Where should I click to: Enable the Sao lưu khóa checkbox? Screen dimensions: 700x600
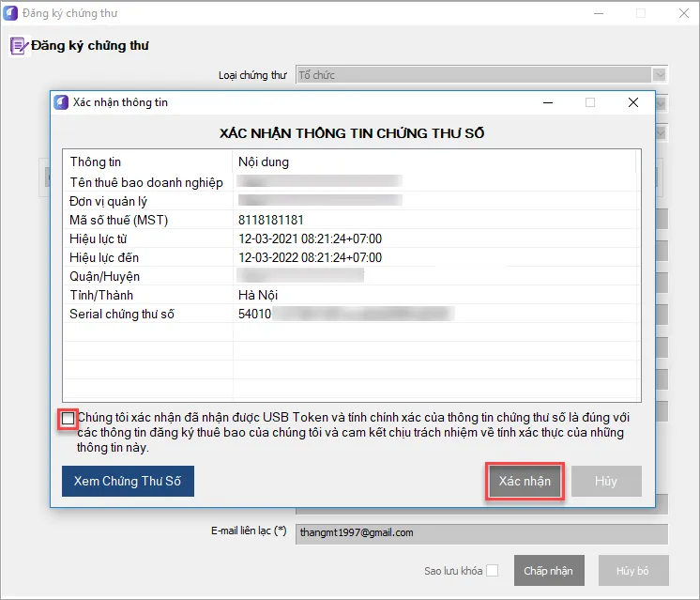493,570
